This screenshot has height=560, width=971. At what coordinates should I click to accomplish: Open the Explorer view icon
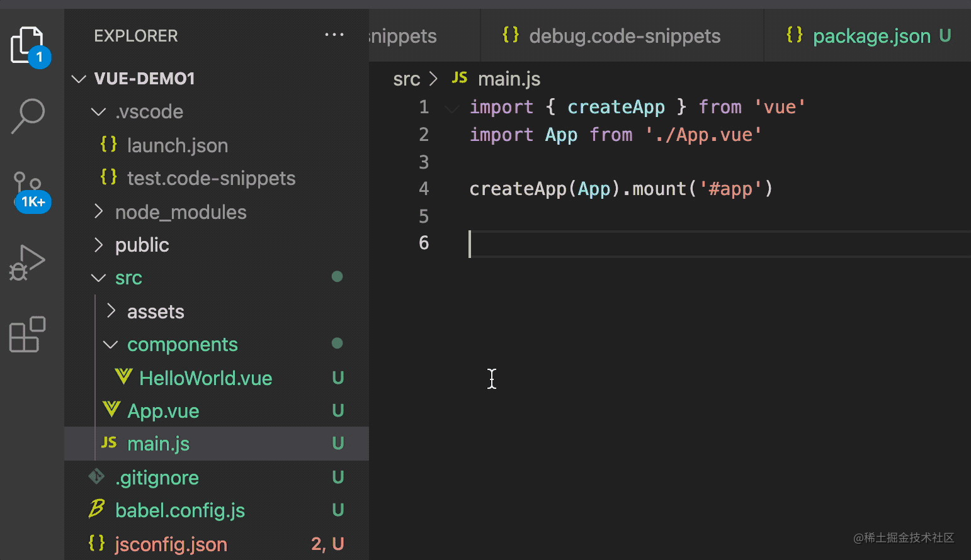28,45
